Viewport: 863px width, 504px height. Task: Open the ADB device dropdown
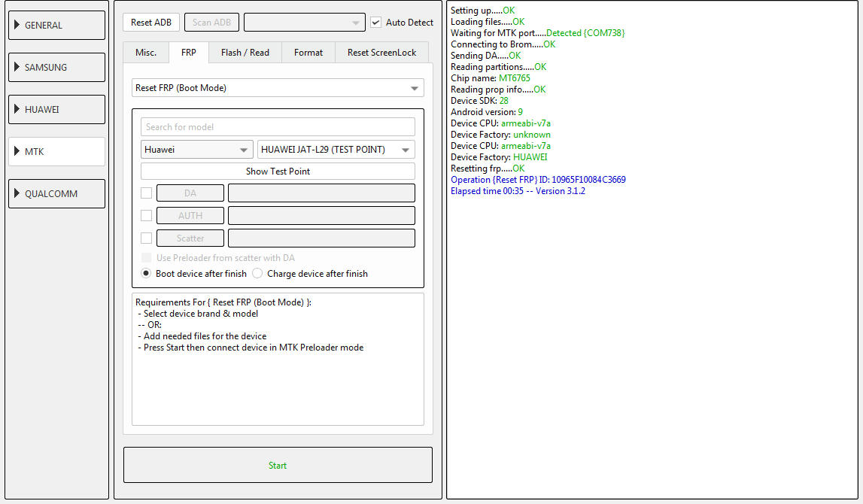pos(305,23)
